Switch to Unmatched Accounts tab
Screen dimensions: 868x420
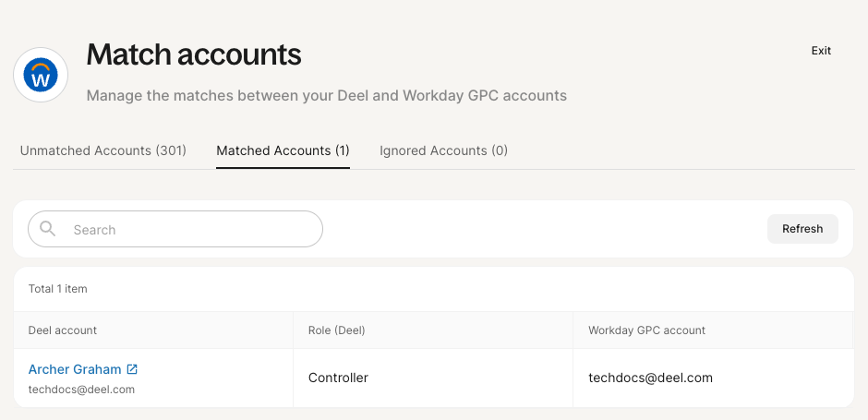point(103,150)
